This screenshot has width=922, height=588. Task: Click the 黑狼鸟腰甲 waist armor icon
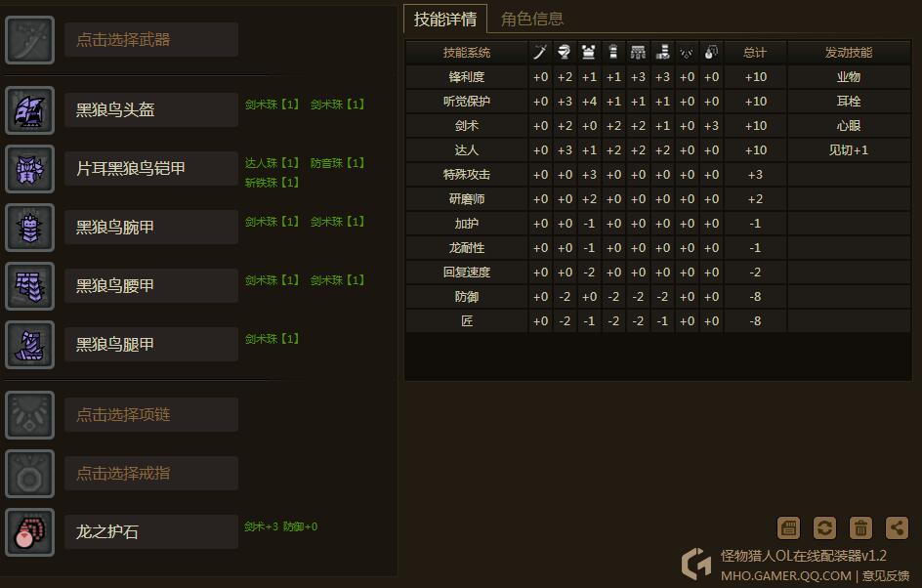pyautogui.click(x=29, y=286)
